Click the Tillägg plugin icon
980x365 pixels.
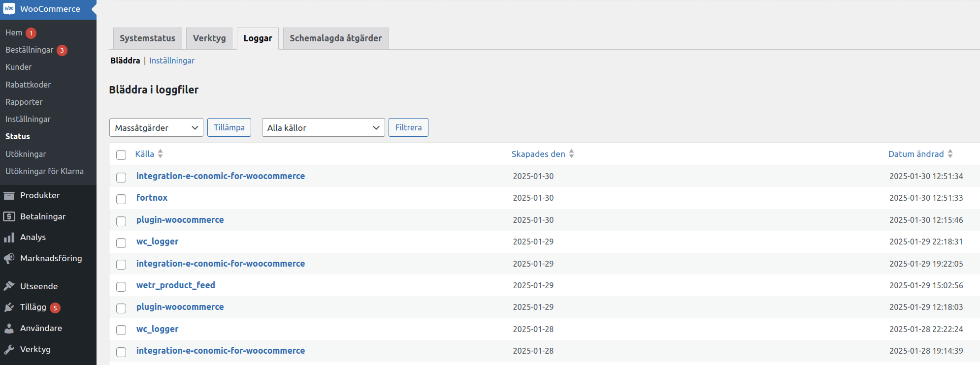pos(9,307)
